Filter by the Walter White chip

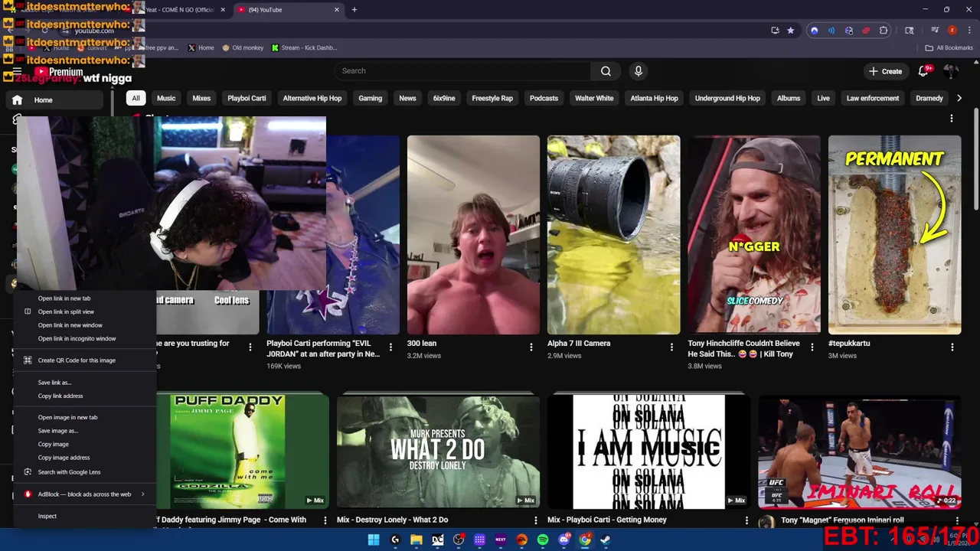pos(594,98)
